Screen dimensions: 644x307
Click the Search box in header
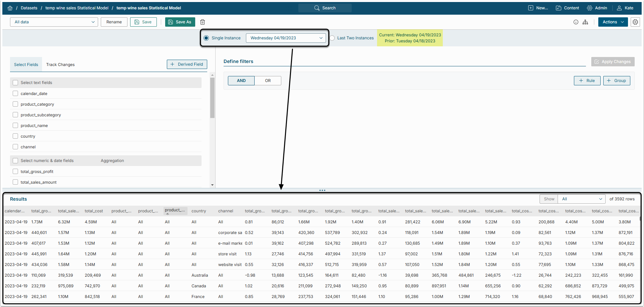(x=325, y=8)
